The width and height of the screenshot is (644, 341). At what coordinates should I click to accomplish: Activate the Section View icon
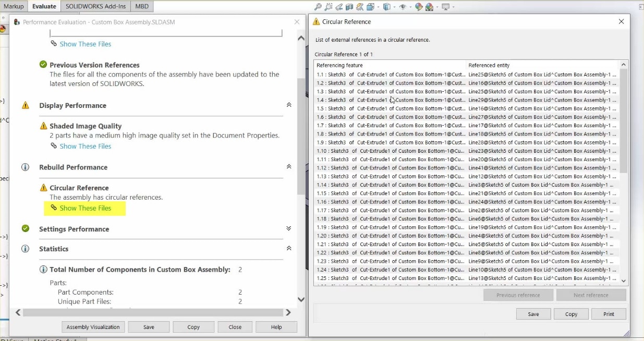(x=349, y=7)
